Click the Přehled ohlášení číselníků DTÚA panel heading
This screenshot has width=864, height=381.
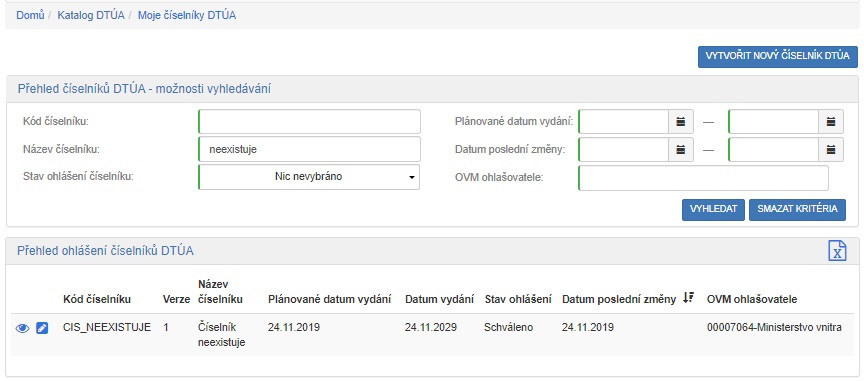(x=106, y=251)
